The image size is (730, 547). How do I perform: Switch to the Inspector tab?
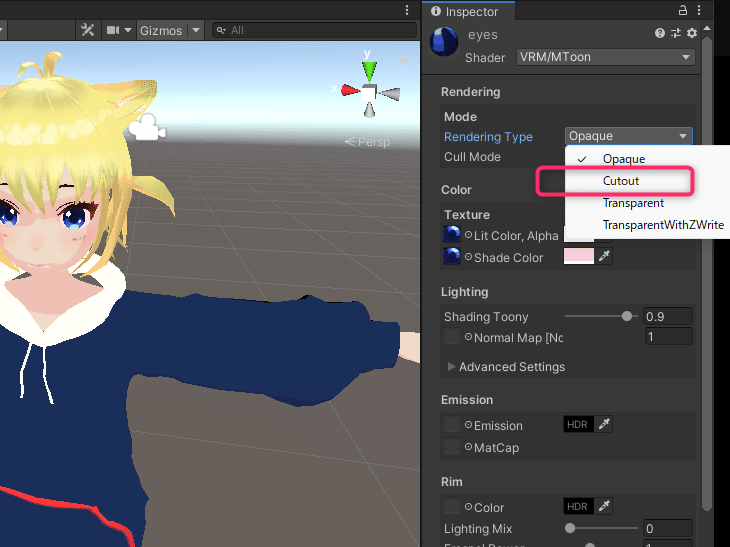467,12
